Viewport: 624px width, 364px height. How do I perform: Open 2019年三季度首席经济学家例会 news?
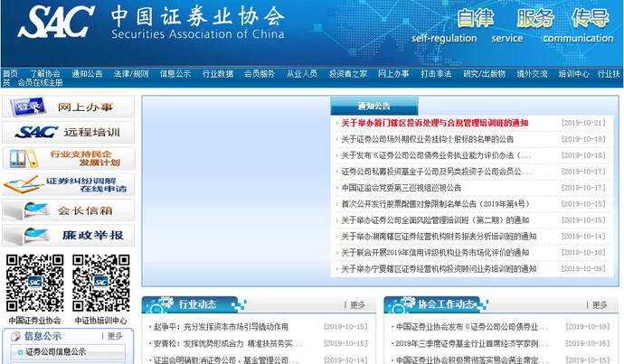point(472,343)
